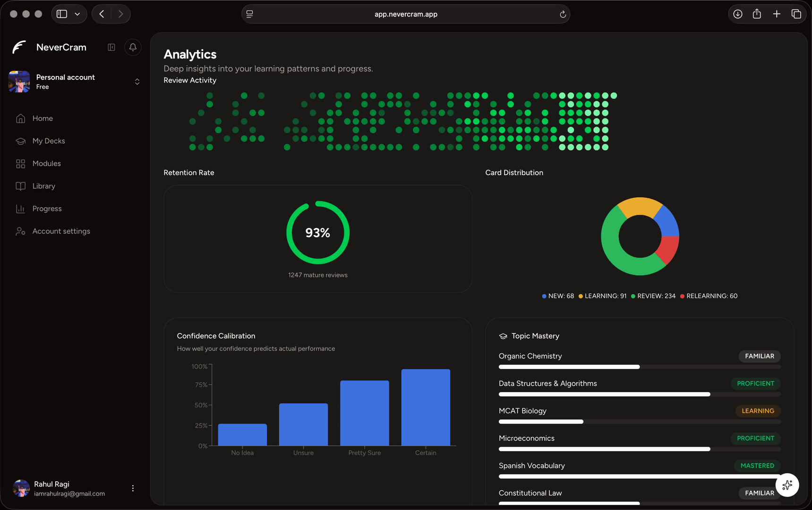Click the Certain bar in calibration chart
The image size is (812, 510).
(426, 408)
